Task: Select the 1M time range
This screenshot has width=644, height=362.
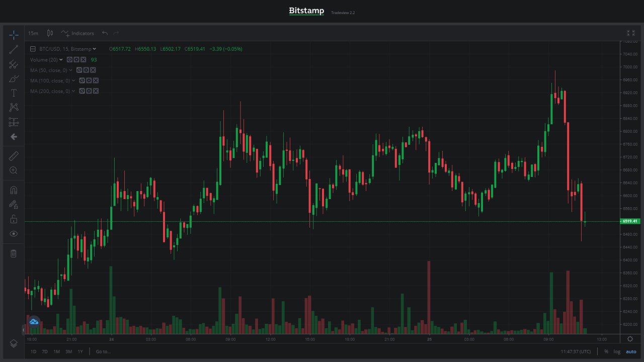Action: point(56,351)
